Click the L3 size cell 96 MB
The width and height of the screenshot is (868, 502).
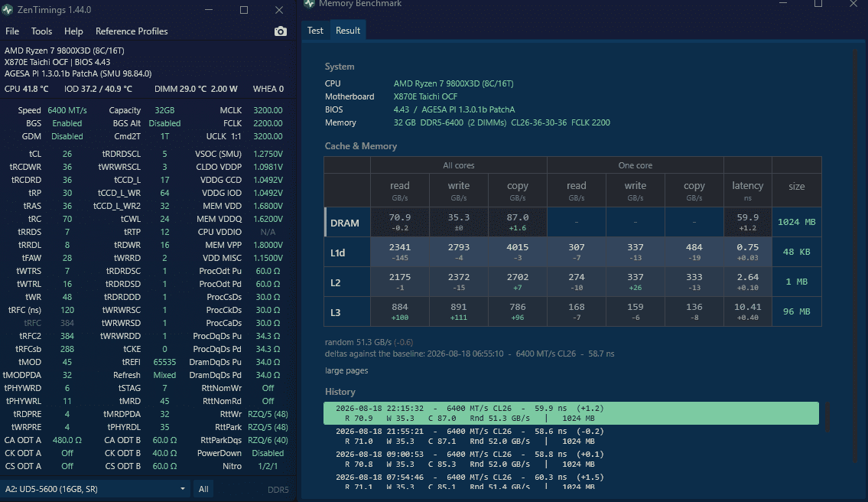[797, 312]
